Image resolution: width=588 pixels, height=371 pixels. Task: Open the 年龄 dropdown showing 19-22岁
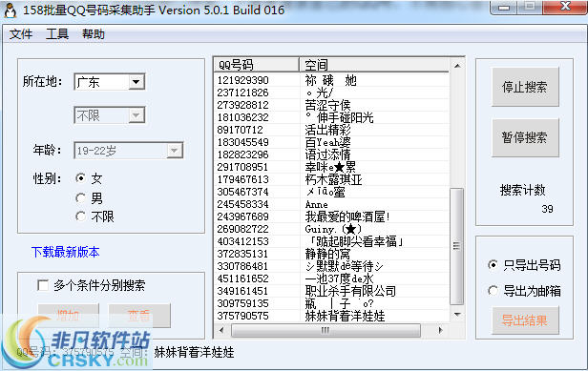[x=174, y=151]
